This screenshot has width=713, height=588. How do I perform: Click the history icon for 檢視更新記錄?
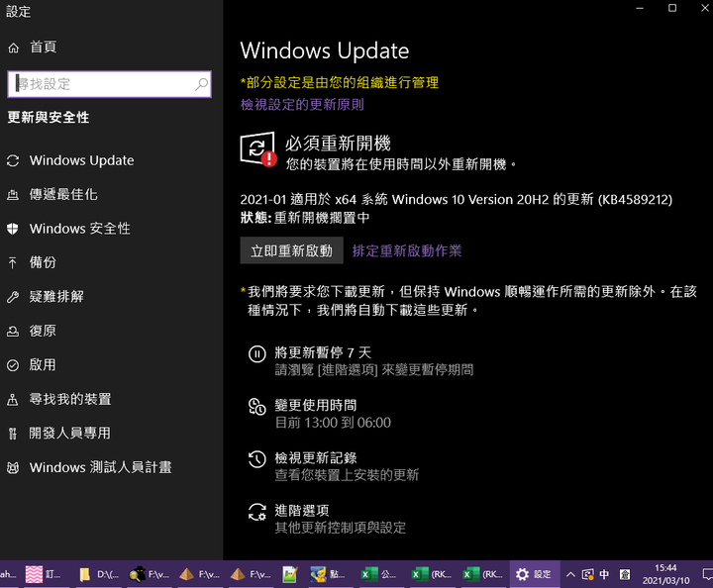pyautogui.click(x=256, y=459)
